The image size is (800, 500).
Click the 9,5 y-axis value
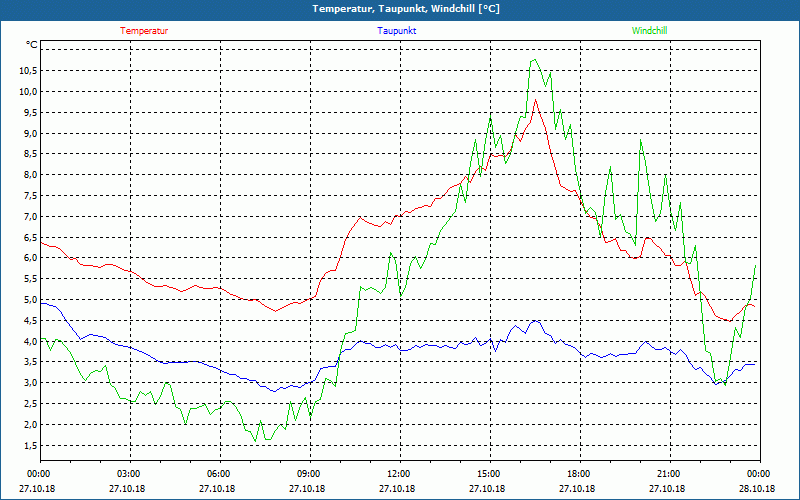pyautogui.click(x=30, y=113)
